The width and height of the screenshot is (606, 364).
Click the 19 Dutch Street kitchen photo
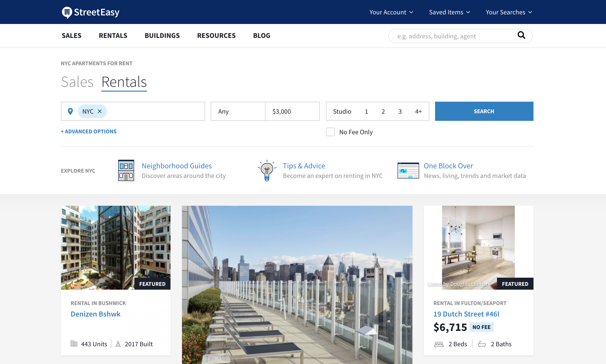pos(478,247)
